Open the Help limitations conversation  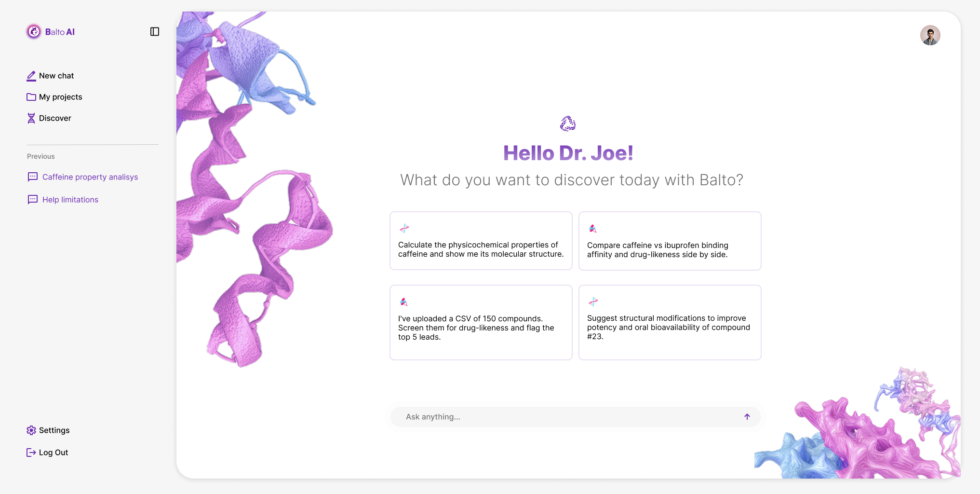70,199
